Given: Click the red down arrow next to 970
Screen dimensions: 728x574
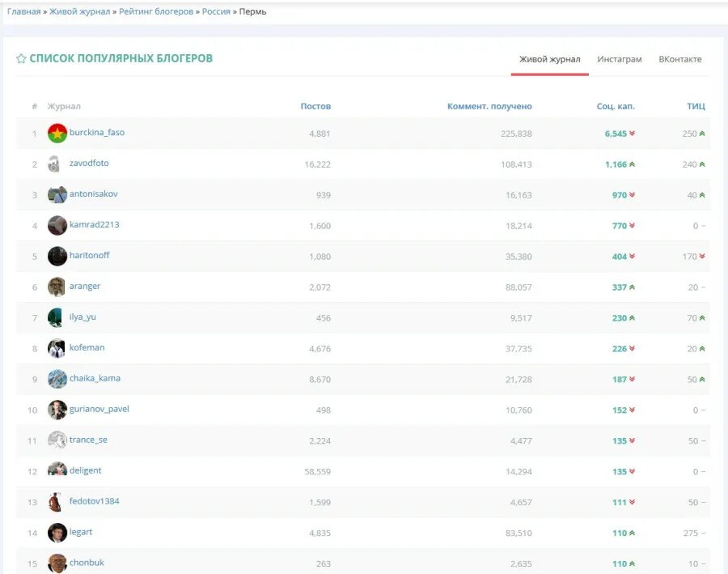Looking at the screenshot, I should point(632,195).
